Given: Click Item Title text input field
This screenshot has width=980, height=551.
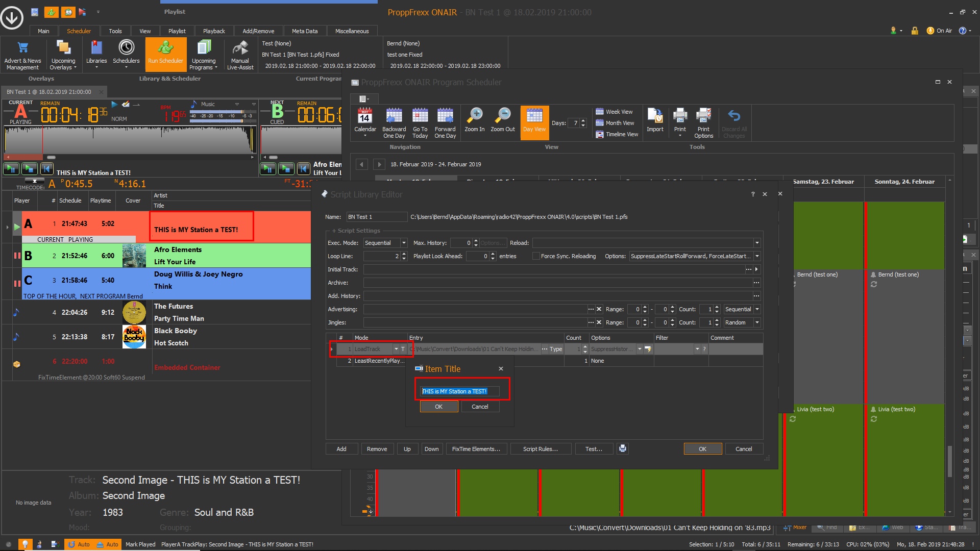Looking at the screenshot, I should point(458,391).
